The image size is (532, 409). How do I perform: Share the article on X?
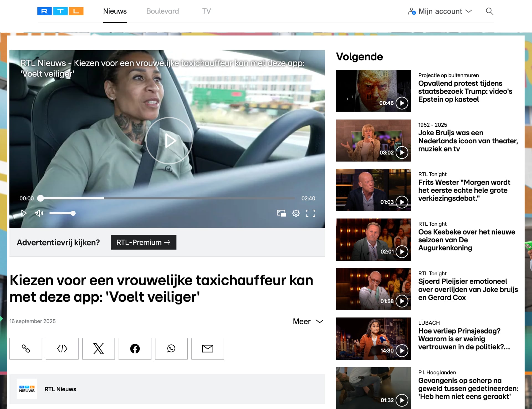[x=98, y=349]
